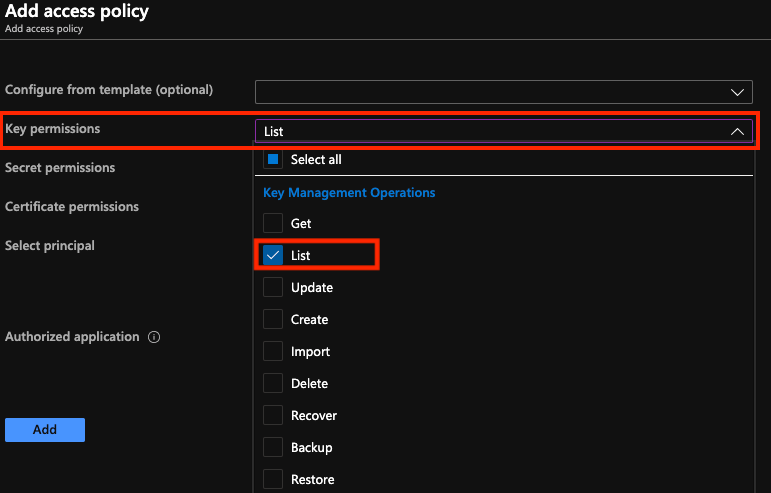Image resolution: width=771 pixels, height=493 pixels.
Task: Check the Create key permission
Action: (x=273, y=320)
